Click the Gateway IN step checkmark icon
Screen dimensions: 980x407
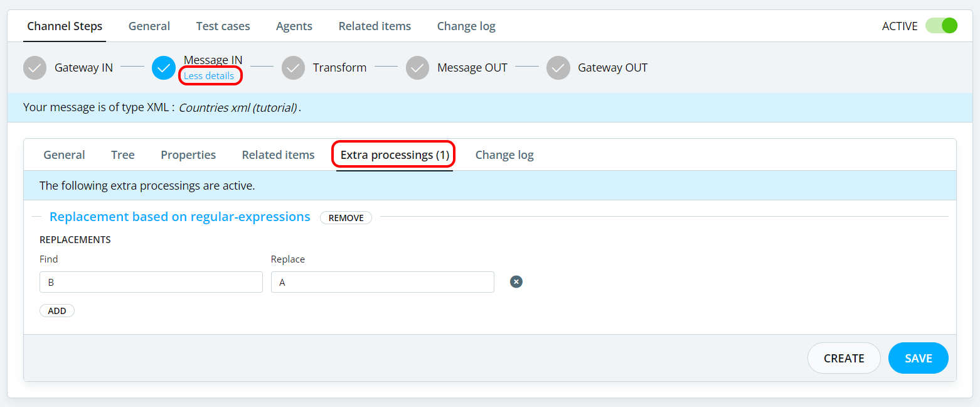[x=35, y=68]
